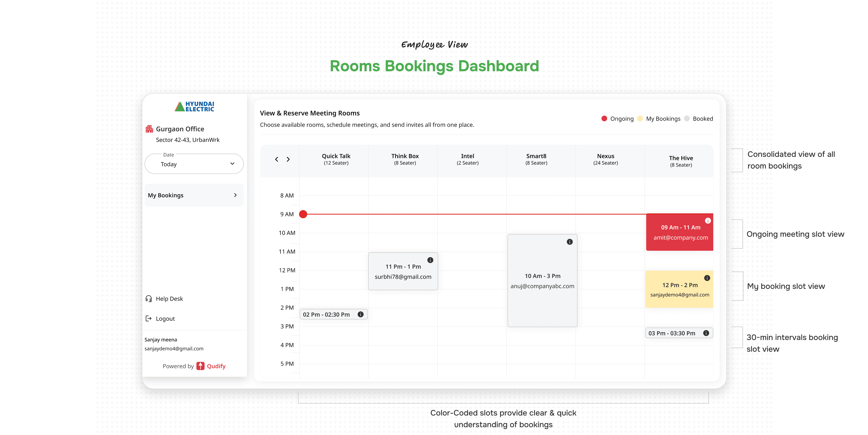
Task: Click the Logout exit icon
Action: coord(149,318)
